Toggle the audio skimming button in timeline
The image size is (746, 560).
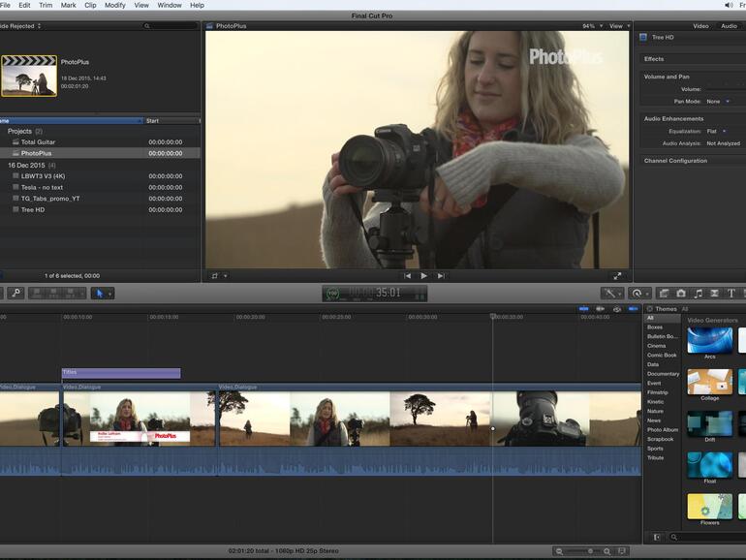(600, 309)
